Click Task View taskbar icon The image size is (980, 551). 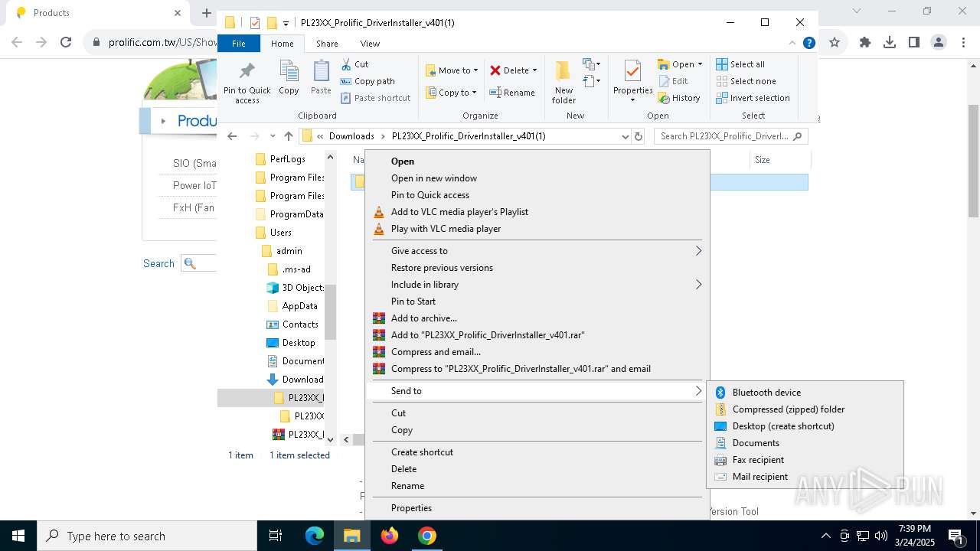coord(276,536)
